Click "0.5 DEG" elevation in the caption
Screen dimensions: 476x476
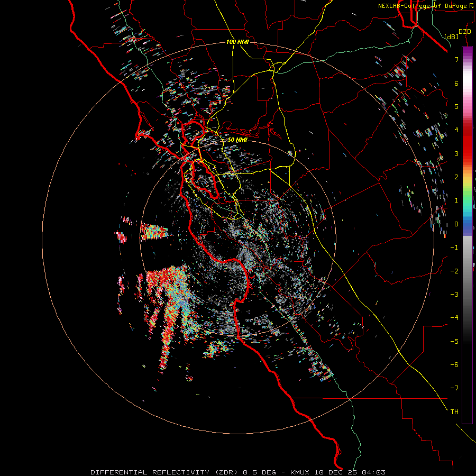point(259,472)
